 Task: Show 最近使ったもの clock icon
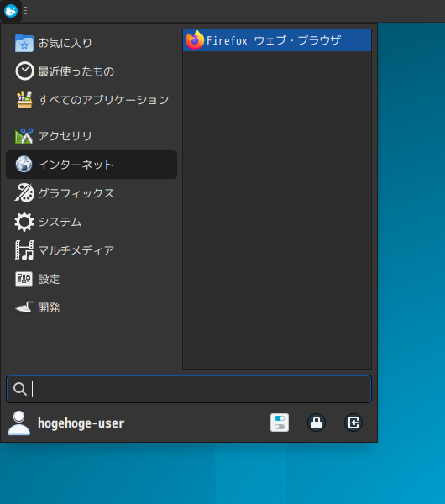[24, 71]
